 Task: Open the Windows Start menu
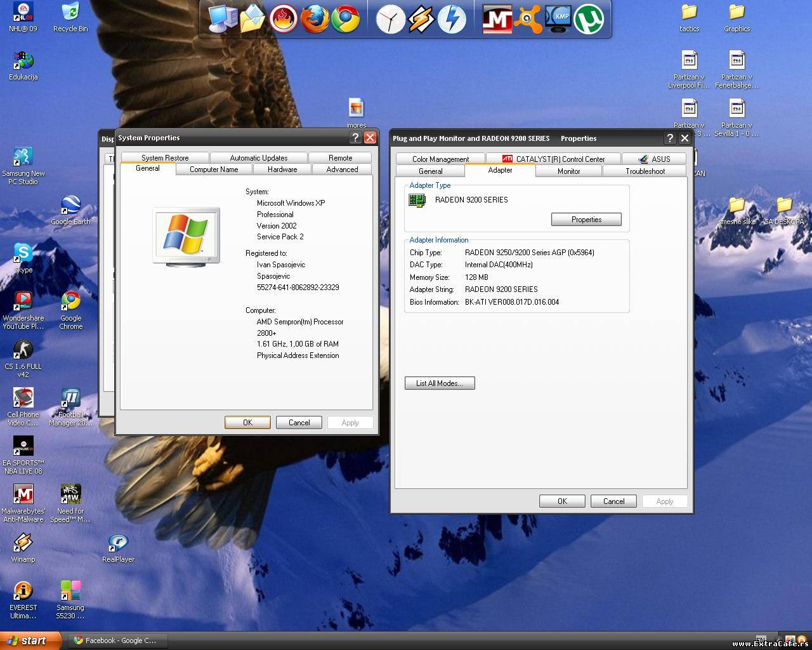coord(30,640)
